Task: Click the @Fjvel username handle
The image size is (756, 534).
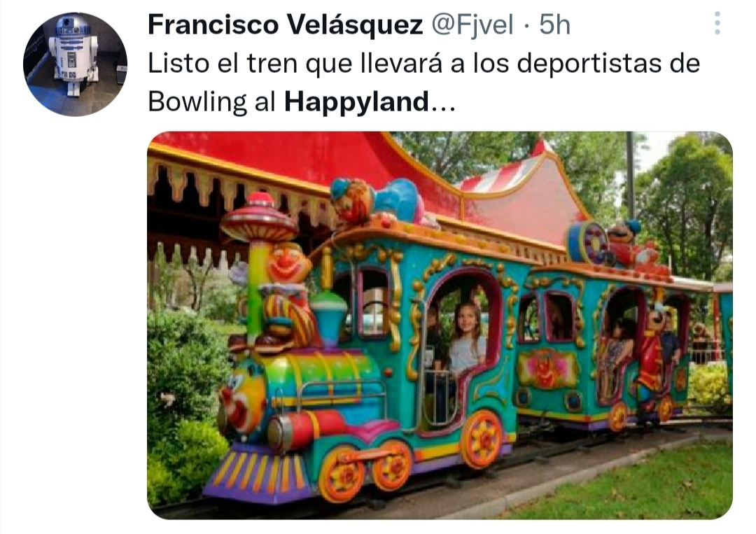Action: tap(472, 24)
